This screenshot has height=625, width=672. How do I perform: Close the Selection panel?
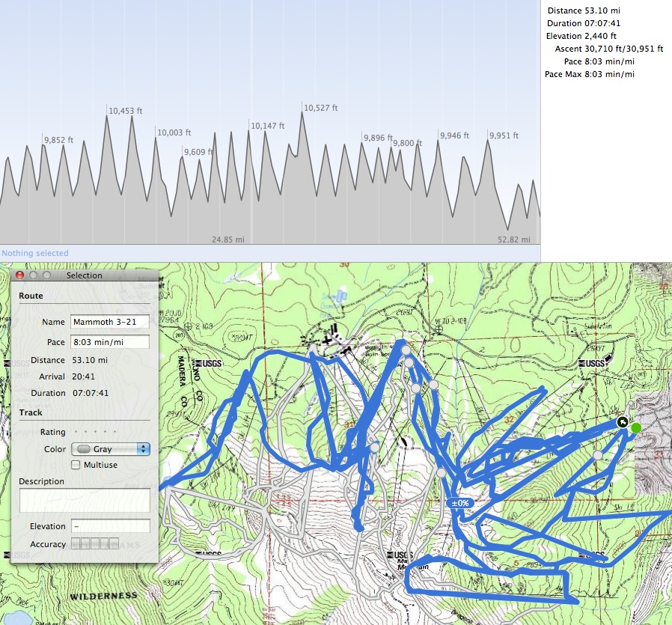[20, 275]
